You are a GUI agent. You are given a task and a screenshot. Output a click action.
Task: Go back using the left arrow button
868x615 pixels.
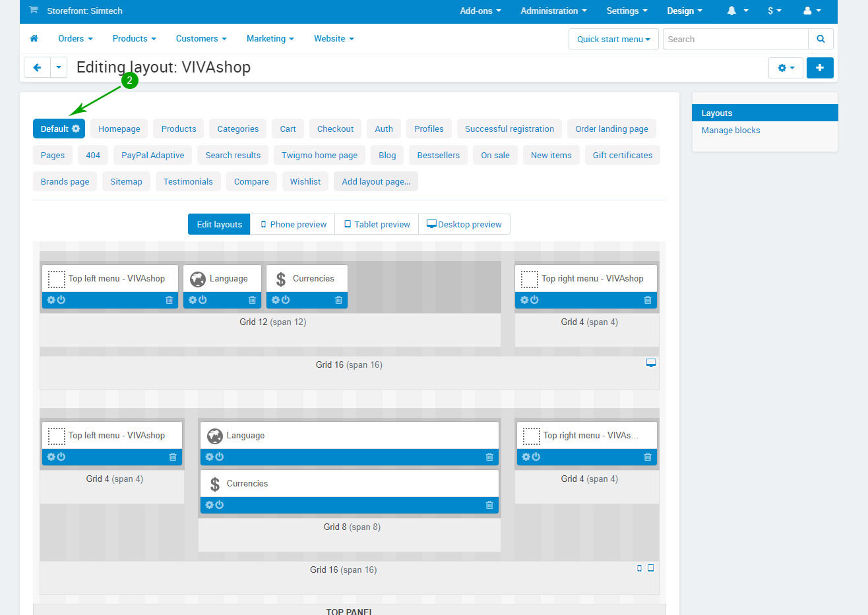[37, 67]
